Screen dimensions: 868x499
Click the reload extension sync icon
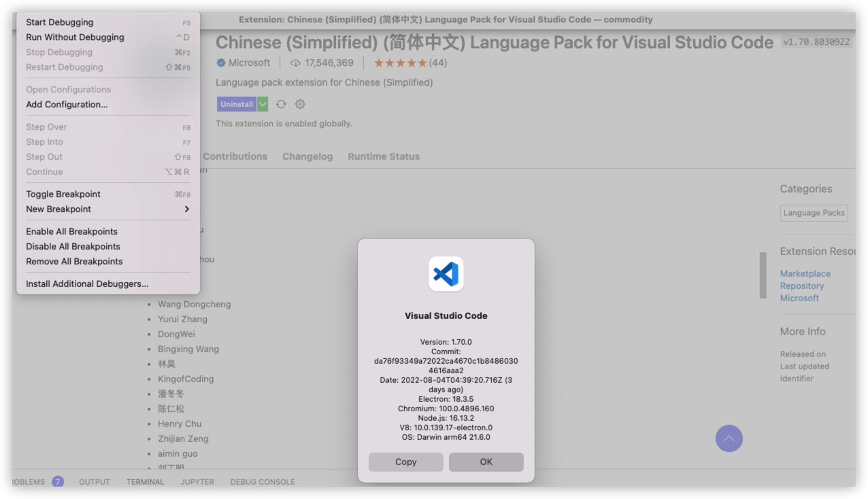[281, 104]
